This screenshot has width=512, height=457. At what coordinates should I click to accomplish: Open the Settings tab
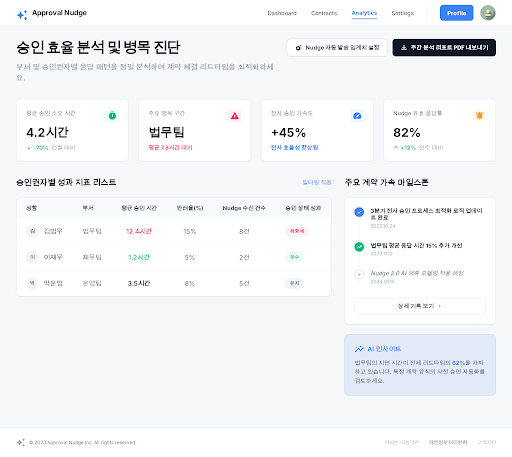[x=402, y=13]
